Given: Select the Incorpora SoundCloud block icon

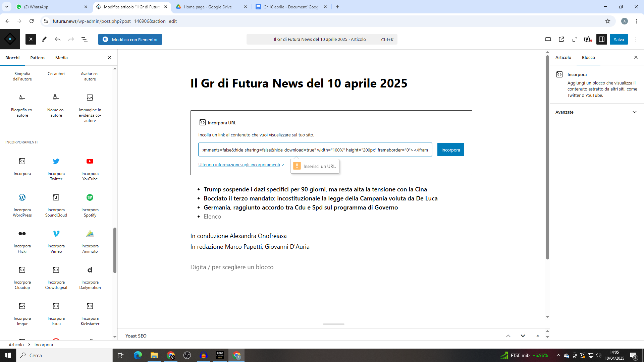Looking at the screenshot, I should point(56,198).
